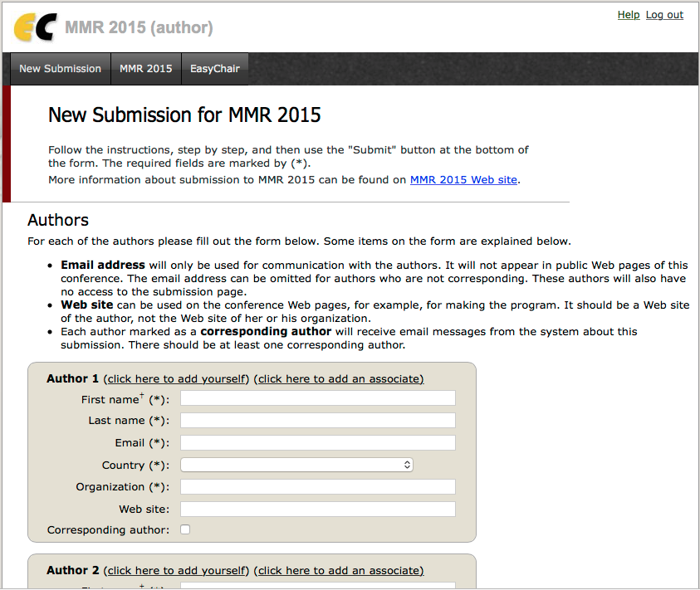Screen dimensions: 700x590
Task: Open the EasyChair menu tab
Action: pos(214,69)
